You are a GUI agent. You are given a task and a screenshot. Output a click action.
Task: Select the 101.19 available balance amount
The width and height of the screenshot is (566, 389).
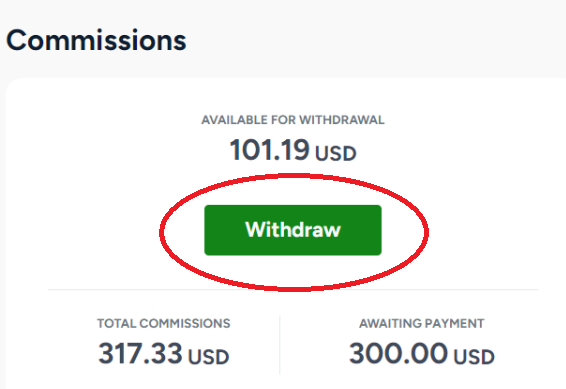[270, 150]
